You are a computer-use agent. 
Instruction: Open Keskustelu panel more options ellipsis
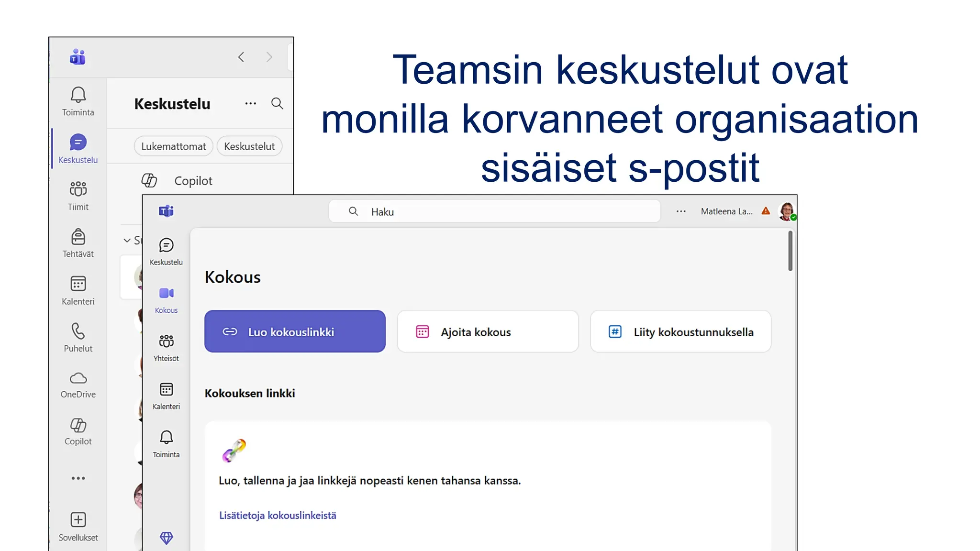251,103
